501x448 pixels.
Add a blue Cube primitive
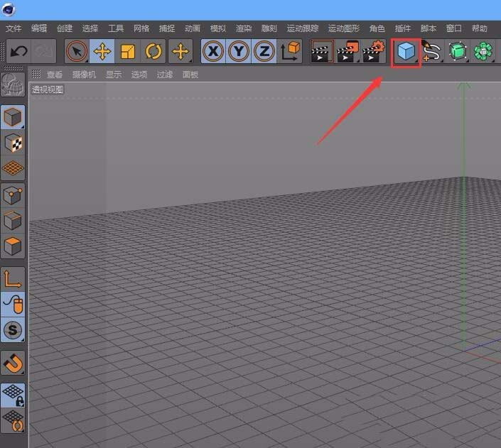click(406, 51)
